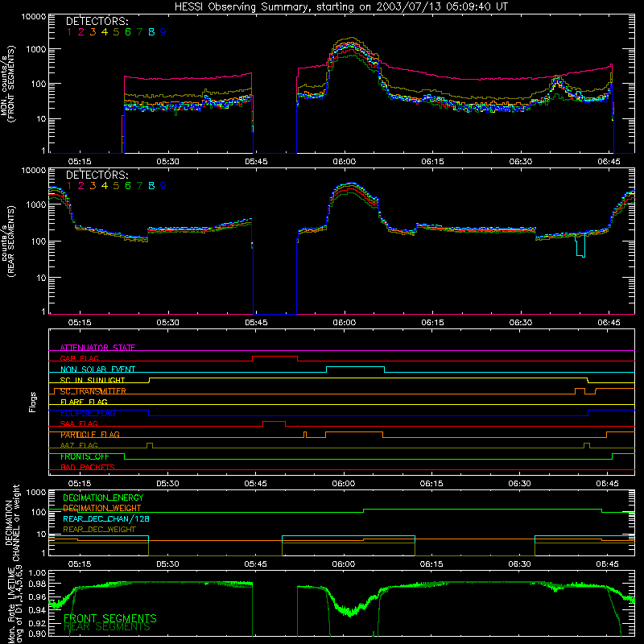Click the AAZ_FLAG label
Image resolution: width=644 pixels, height=644 pixels.
[x=79, y=445]
